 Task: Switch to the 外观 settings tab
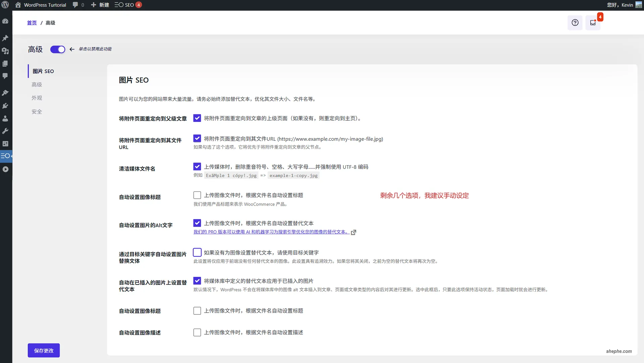(x=37, y=98)
